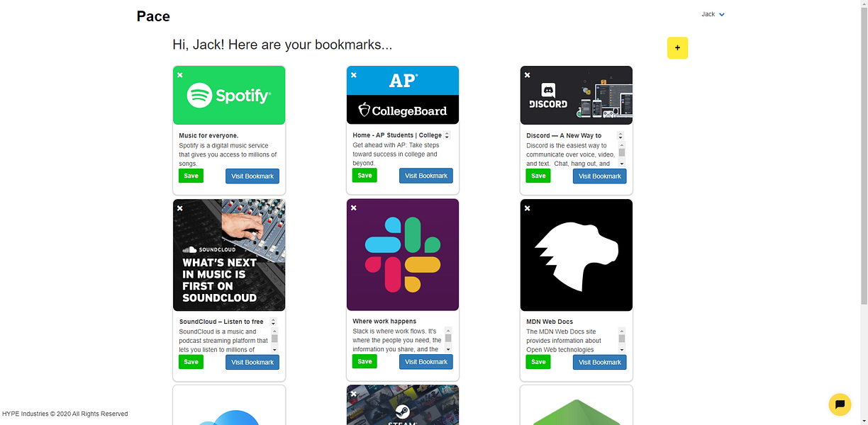
Task: Visit the Spotify bookmark
Action: [x=252, y=176]
